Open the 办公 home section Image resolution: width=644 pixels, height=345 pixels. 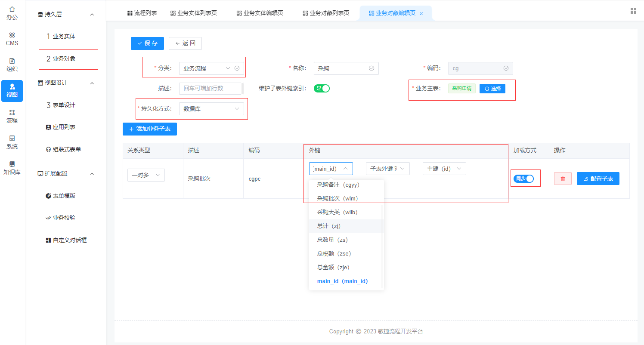coord(12,13)
